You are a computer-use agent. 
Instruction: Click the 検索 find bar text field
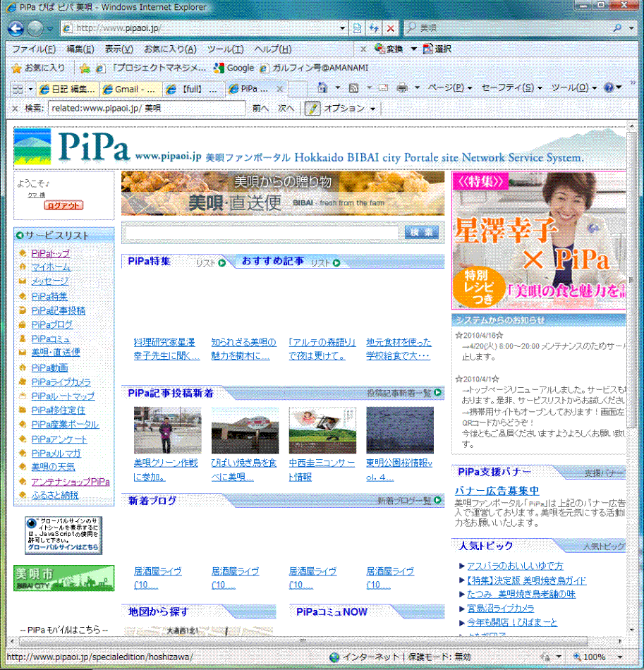point(147,109)
